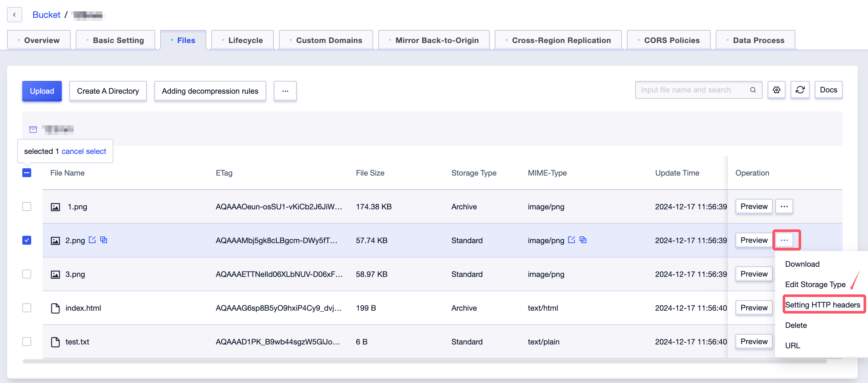Open more options for 1.png

(784, 206)
